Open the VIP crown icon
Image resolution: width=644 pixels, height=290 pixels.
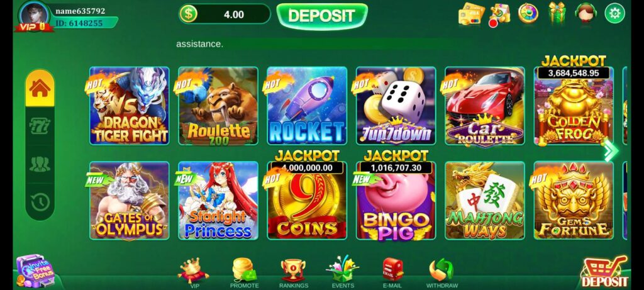pyautogui.click(x=193, y=273)
